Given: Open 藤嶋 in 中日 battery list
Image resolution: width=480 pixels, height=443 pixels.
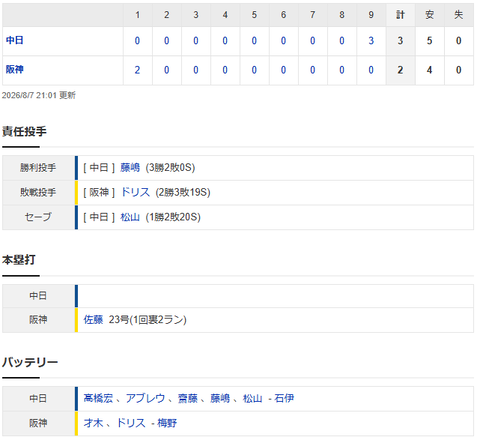Looking at the screenshot, I should pos(220,398).
